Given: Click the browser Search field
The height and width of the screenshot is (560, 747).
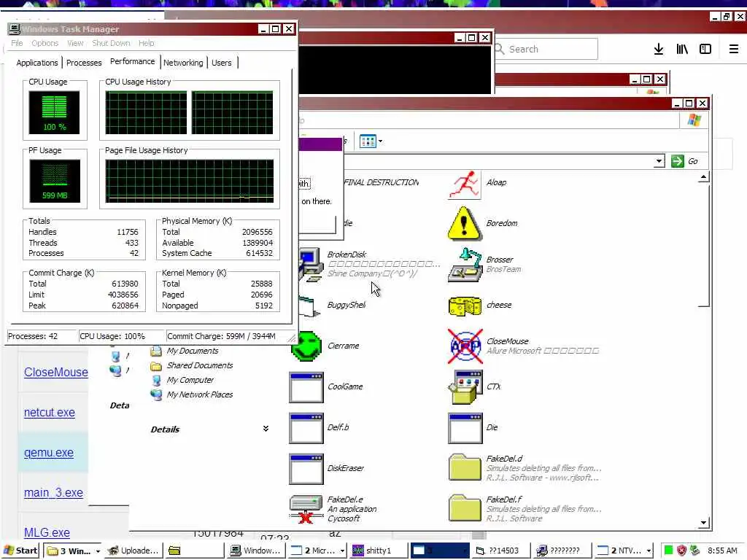Looking at the screenshot, I should click(x=546, y=49).
